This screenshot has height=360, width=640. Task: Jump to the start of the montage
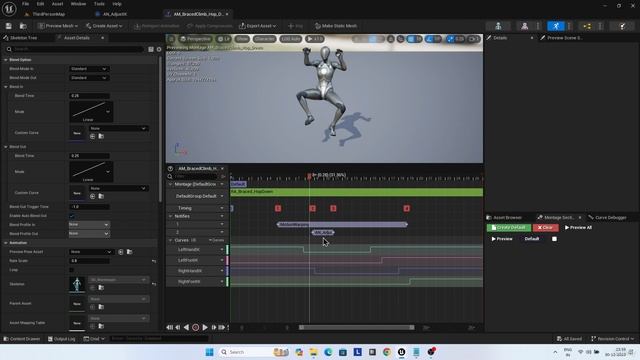tap(169, 327)
